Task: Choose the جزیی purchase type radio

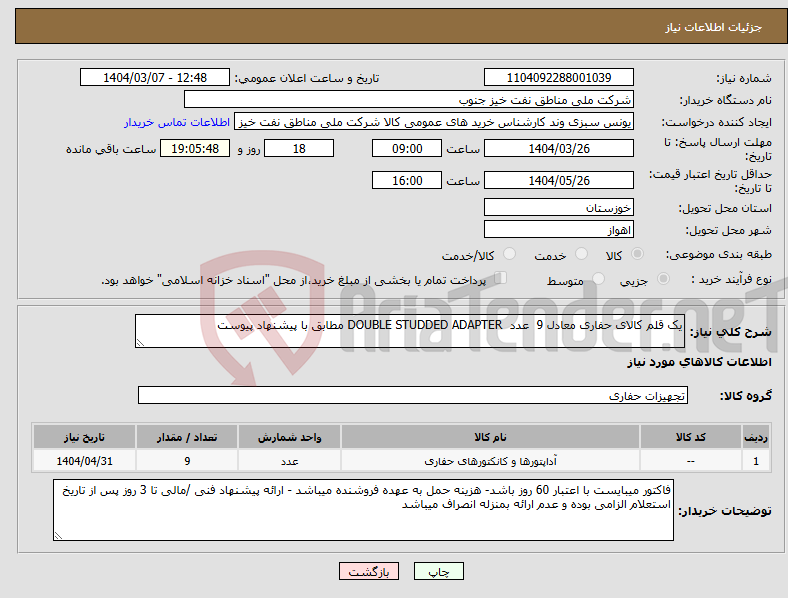Action: click(663, 278)
